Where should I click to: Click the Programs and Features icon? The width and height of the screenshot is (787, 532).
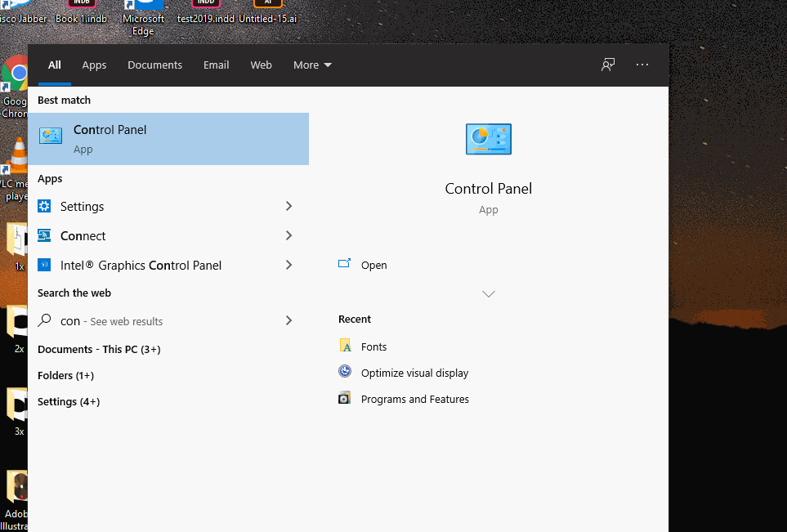344,398
